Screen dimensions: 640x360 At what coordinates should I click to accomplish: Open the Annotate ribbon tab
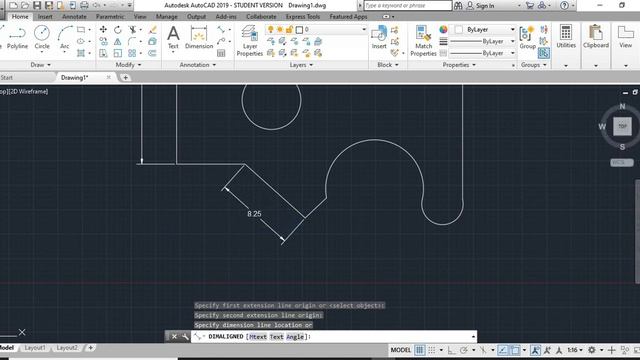point(74,17)
